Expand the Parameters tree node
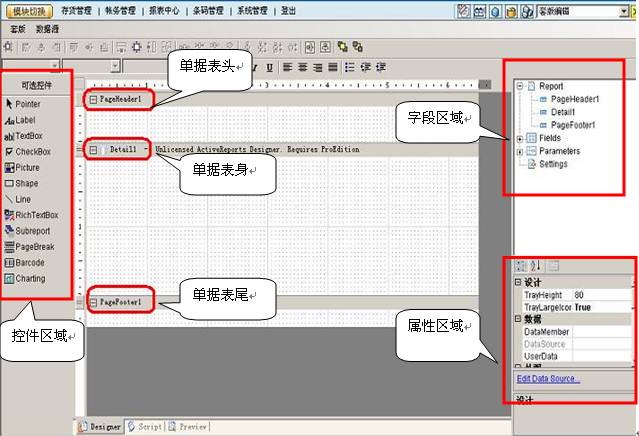 pyautogui.click(x=519, y=151)
